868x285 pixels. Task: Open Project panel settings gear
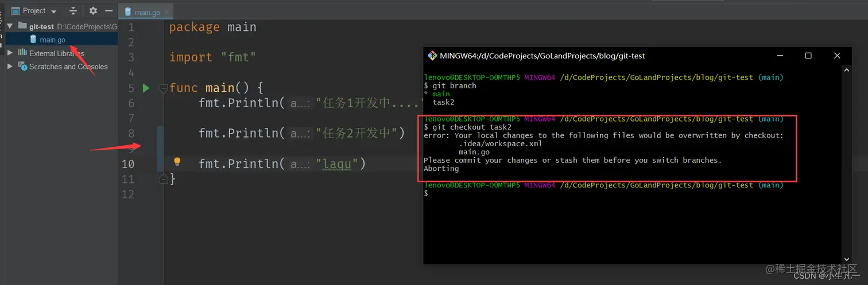[93, 11]
